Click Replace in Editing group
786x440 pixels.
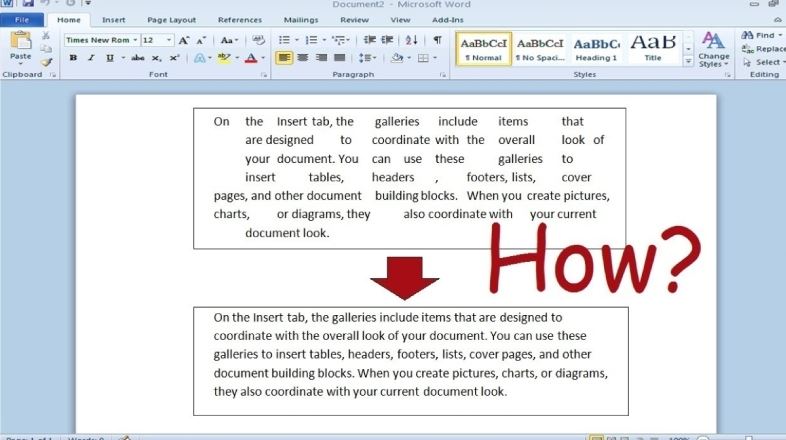763,49
